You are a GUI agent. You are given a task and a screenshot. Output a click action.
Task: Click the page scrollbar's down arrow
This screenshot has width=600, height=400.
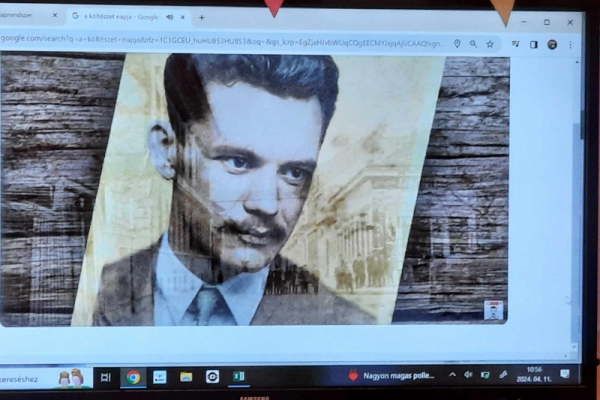(x=574, y=346)
